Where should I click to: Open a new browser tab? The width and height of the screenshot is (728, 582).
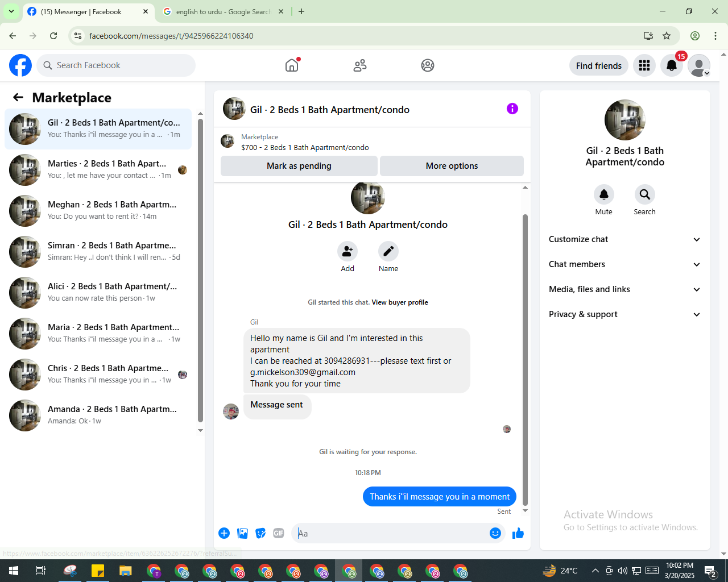(301, 11)
